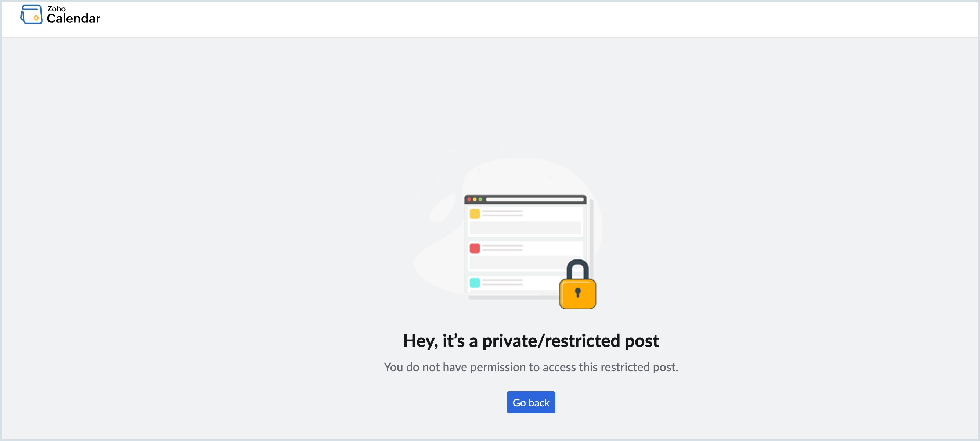Click the permission explanation text line

(x=531, y=367)
